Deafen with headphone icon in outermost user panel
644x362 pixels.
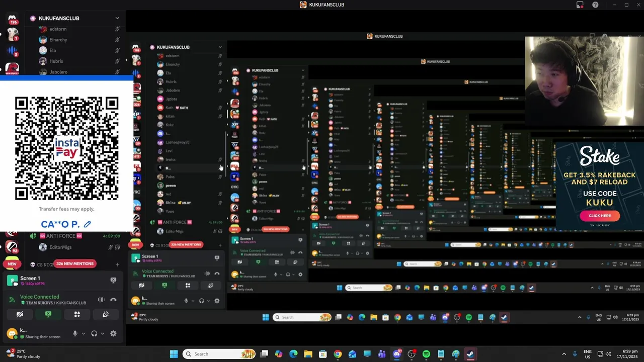click(x=94, y=333)
